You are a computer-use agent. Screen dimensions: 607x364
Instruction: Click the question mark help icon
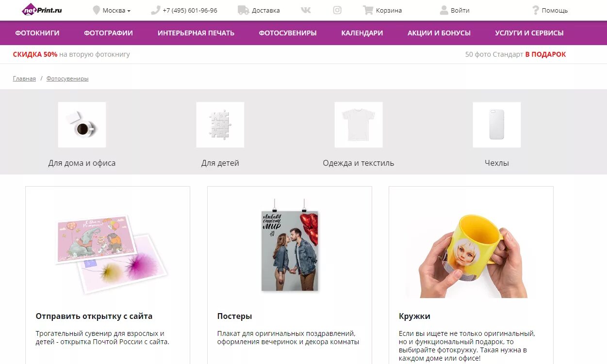tap(536, 10)
